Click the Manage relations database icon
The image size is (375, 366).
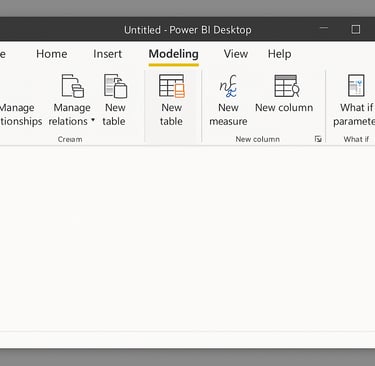[72, 86]
